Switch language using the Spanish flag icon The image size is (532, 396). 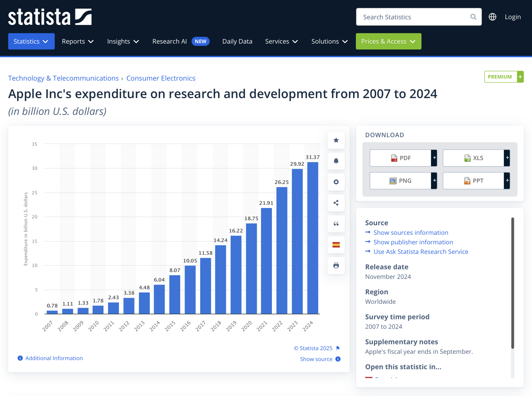pyautogui.click(x=336, y=245)
